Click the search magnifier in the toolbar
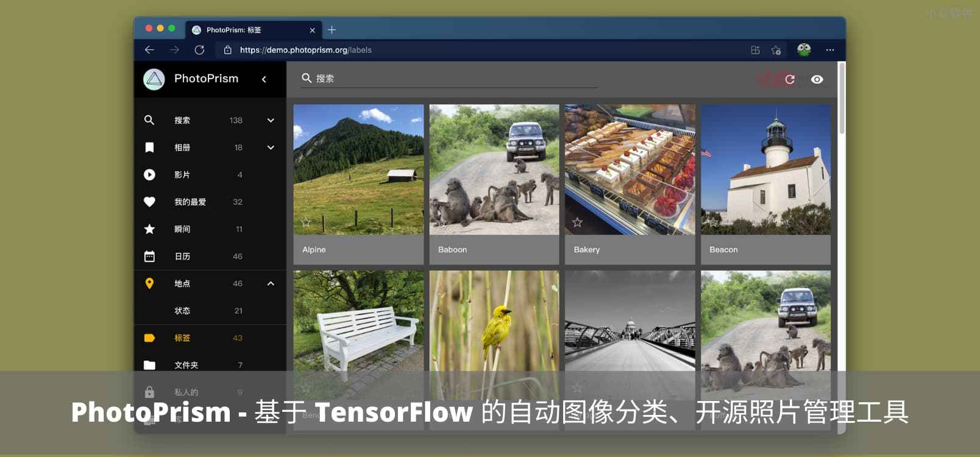 (307, 78)
